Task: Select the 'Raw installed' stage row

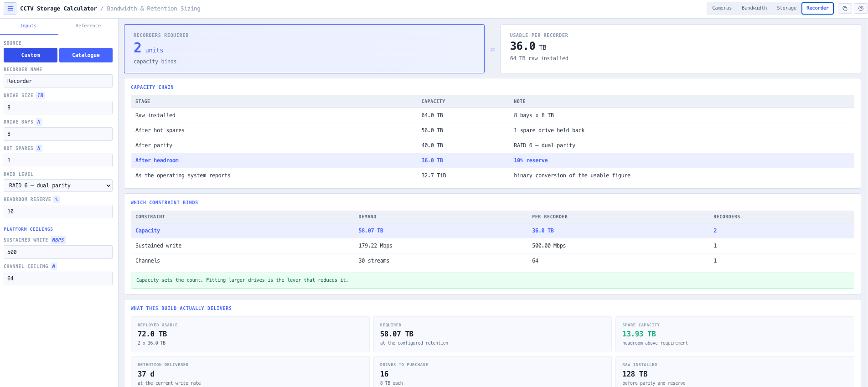Action: pos(492,115)
